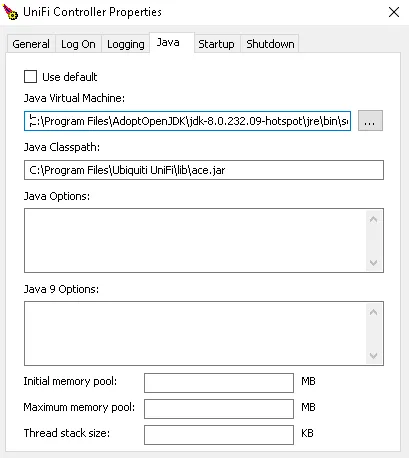
Task: Enable the Use default checkbox
Action: pos(30,77)
